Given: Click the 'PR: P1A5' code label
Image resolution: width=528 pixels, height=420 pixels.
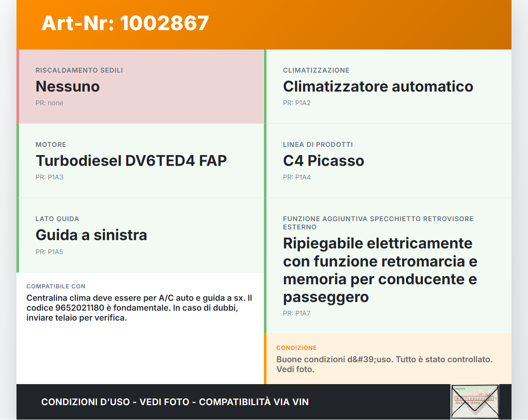Looking at the screenshot, I should [x=49, y=252].
